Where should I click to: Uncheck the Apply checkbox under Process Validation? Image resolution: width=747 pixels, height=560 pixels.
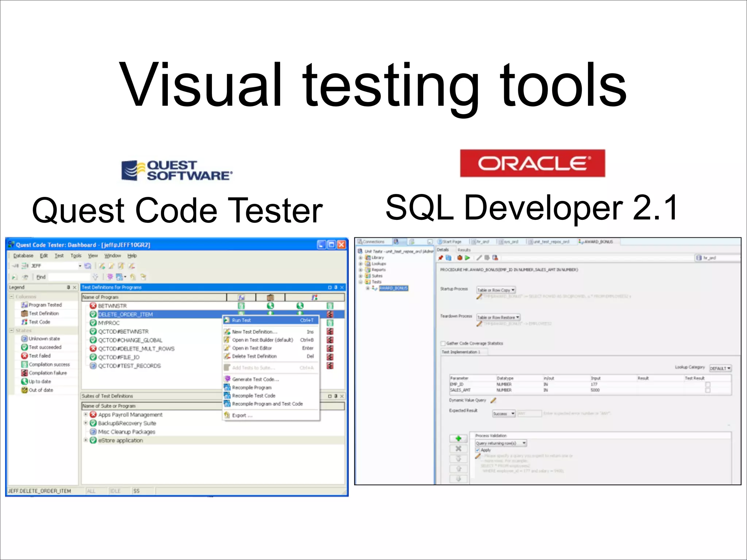pyautogui.click(x=477, y=450)
